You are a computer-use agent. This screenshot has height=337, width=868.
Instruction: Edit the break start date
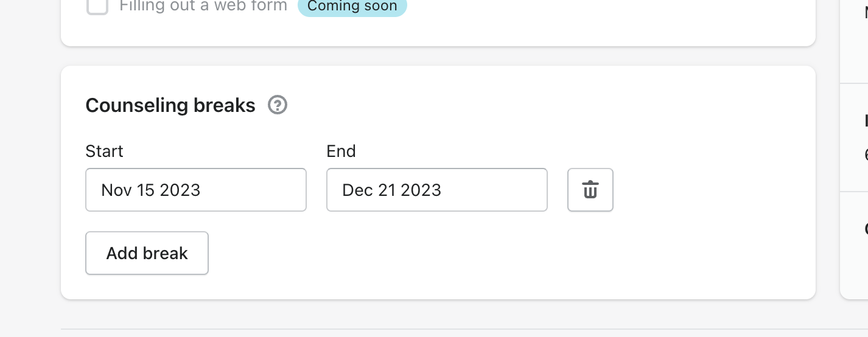(195, 190)
